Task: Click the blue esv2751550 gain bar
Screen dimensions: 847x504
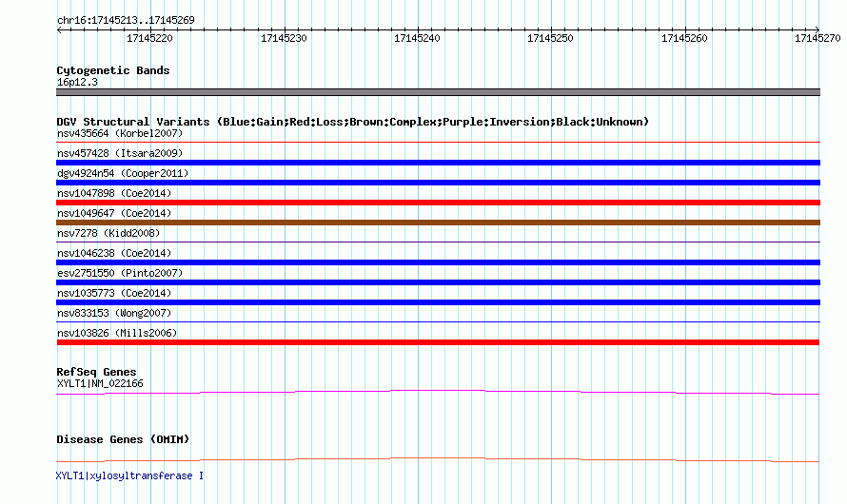Action: click(438, 282)
